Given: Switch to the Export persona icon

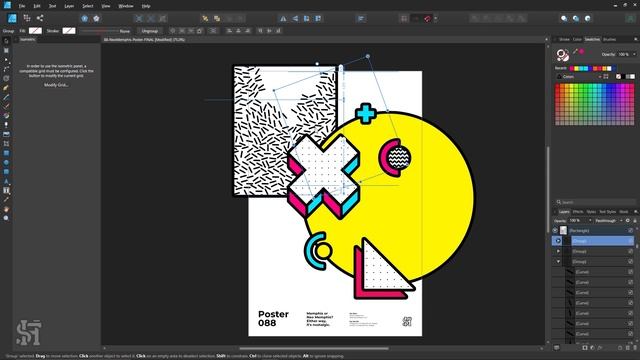Looking at the screenshot, I should (40, 18).
